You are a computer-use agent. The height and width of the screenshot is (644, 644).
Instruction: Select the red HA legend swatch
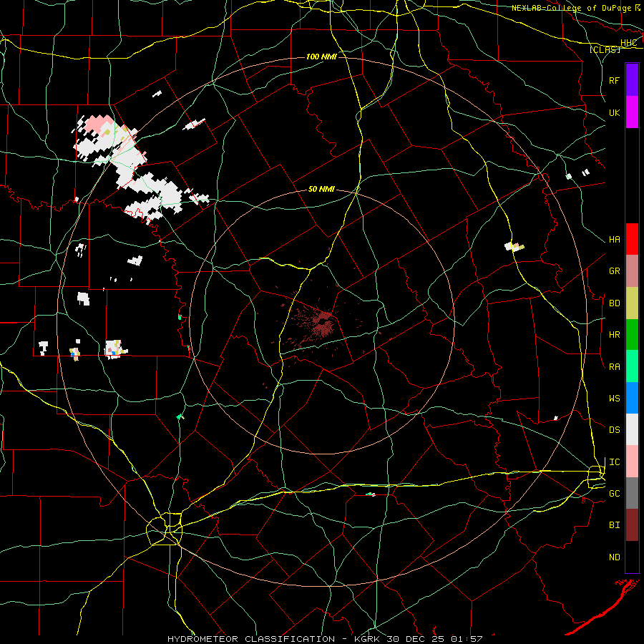click(632, 238)
